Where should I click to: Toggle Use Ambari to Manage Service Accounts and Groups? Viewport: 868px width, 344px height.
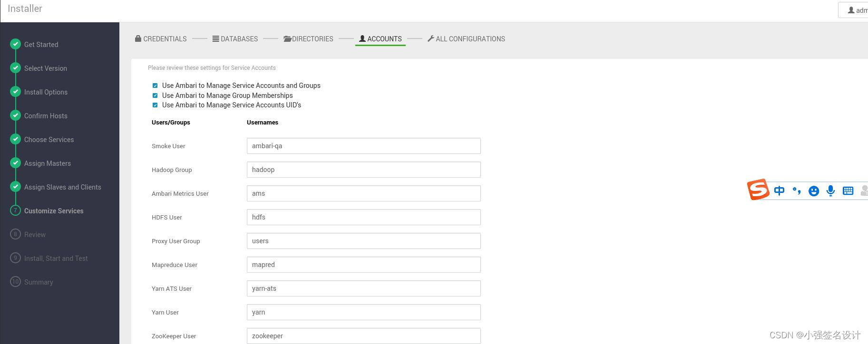155,86
